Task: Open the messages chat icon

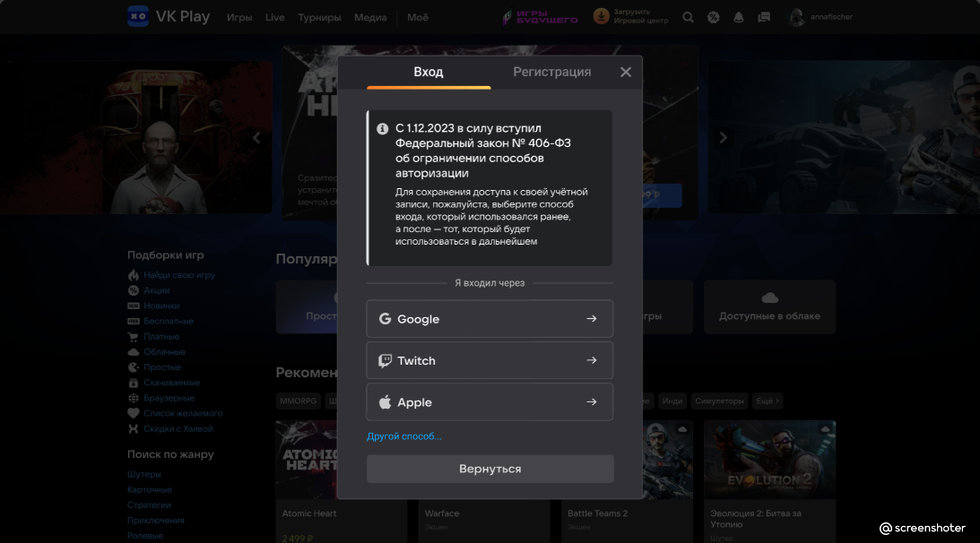Action: [x=764, y=18]
